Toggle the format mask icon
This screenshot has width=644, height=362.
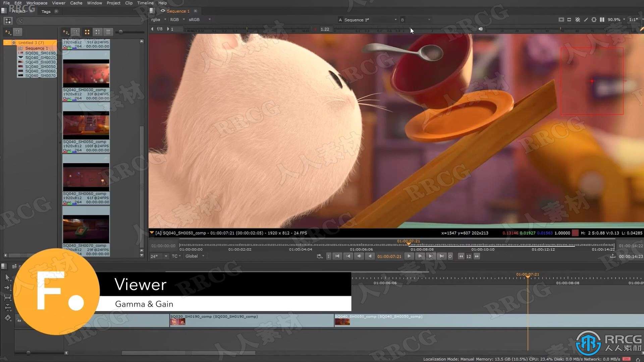click(x=569, y=20)
